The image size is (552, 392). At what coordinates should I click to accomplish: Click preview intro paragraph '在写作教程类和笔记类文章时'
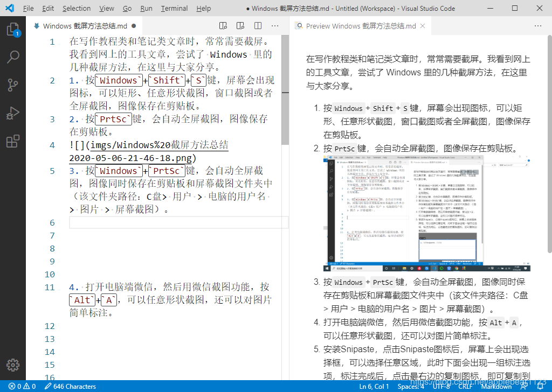pyautogui.click(x=418, y=73)
